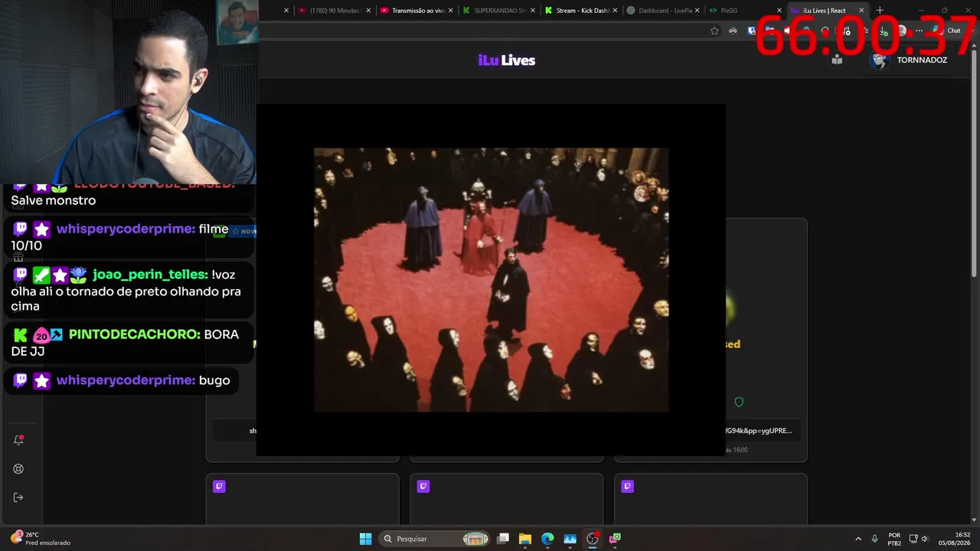Click the Twitch icon on right bottom card
Screen dimensions: 980x551
click(x=628, y=486)
